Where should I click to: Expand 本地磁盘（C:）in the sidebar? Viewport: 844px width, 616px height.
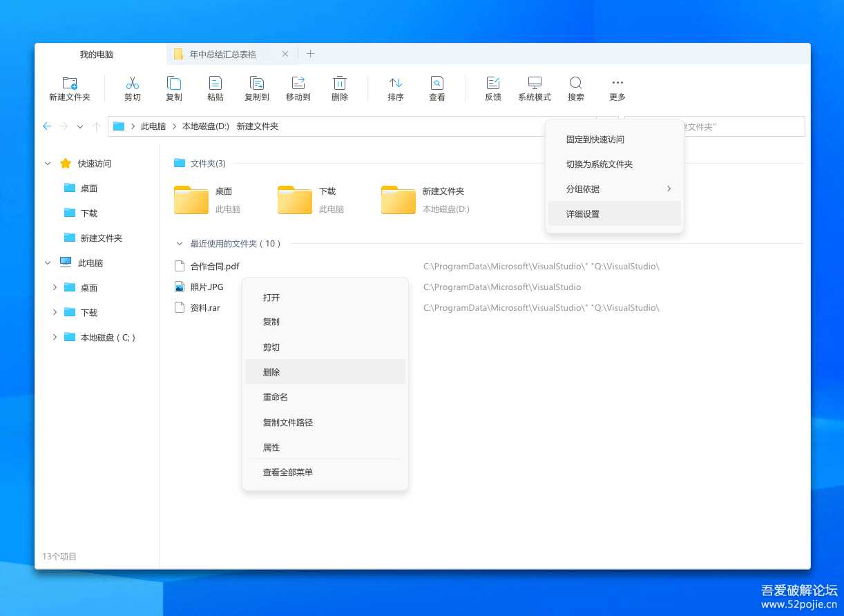[x=55, y=337]
